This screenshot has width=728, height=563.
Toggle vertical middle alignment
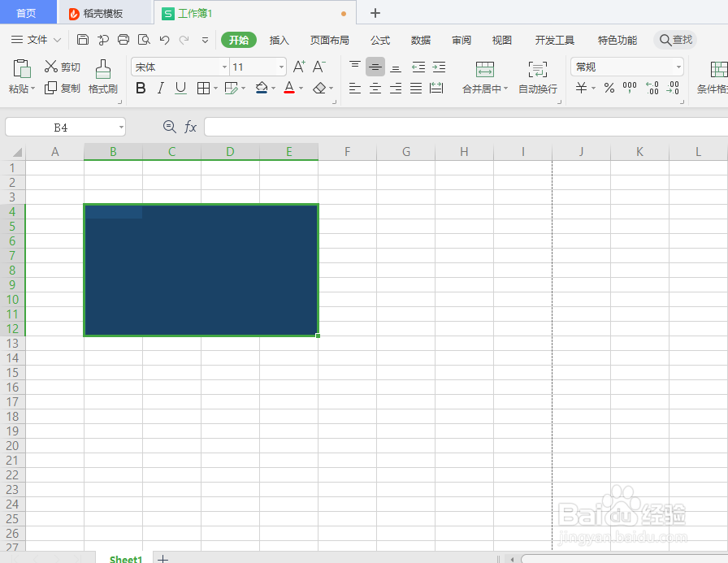375,67
